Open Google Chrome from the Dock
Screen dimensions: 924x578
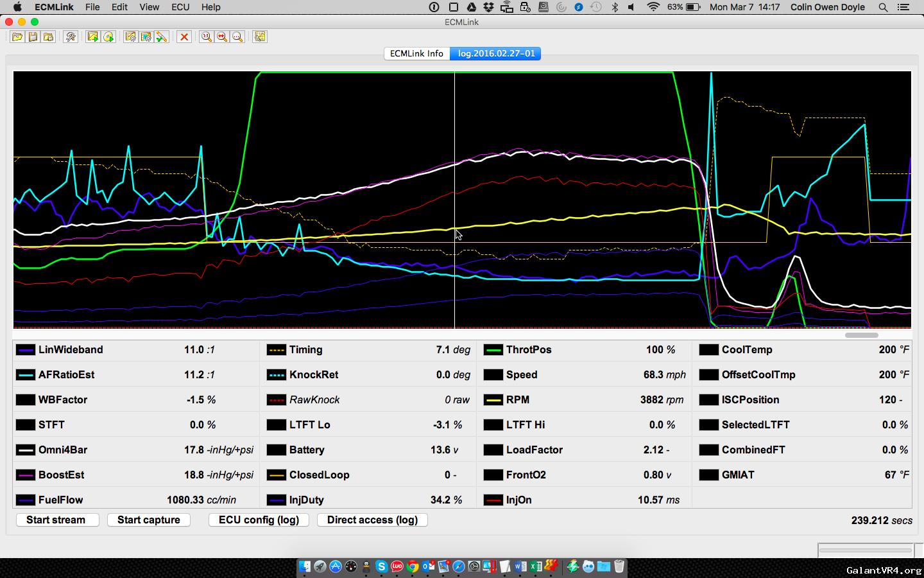point(413,566)
